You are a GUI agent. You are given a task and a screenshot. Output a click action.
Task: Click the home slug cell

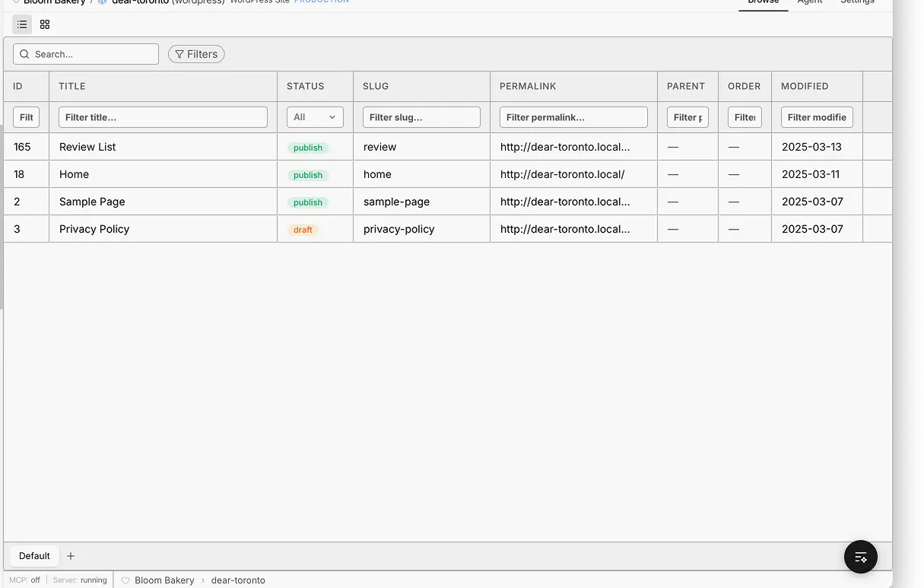tap(421, 174)
